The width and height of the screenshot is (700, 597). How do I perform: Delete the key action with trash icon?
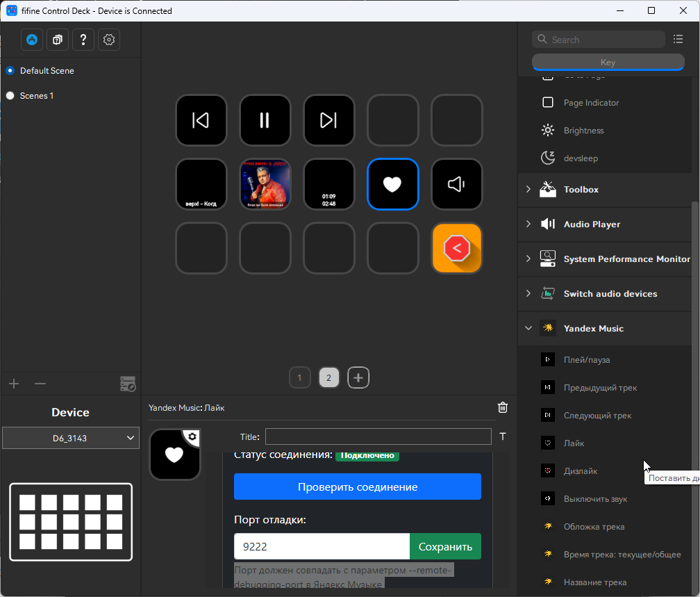503,408
